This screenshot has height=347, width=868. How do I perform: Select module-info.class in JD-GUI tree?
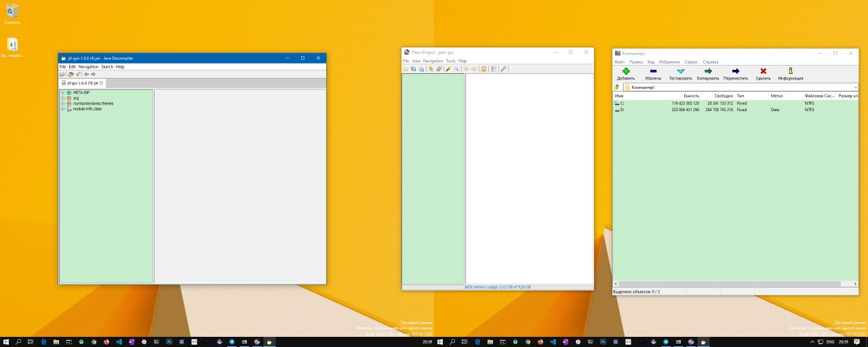(84, 108)
